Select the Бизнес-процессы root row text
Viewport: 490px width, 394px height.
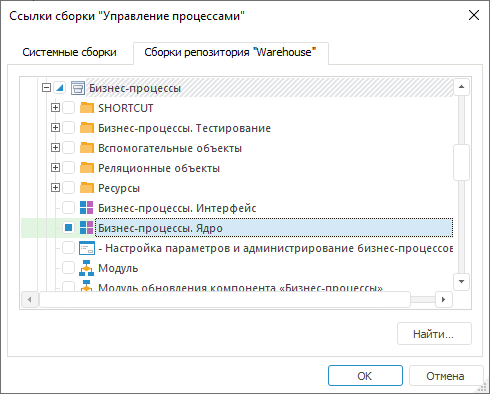pyautogui.click(x=135, y=88)
